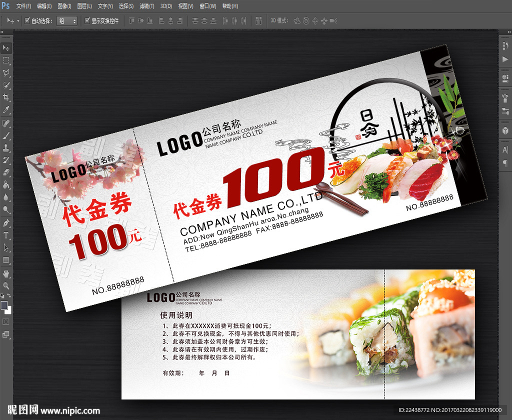Select the History Brush tool

(x=6, y=160)
